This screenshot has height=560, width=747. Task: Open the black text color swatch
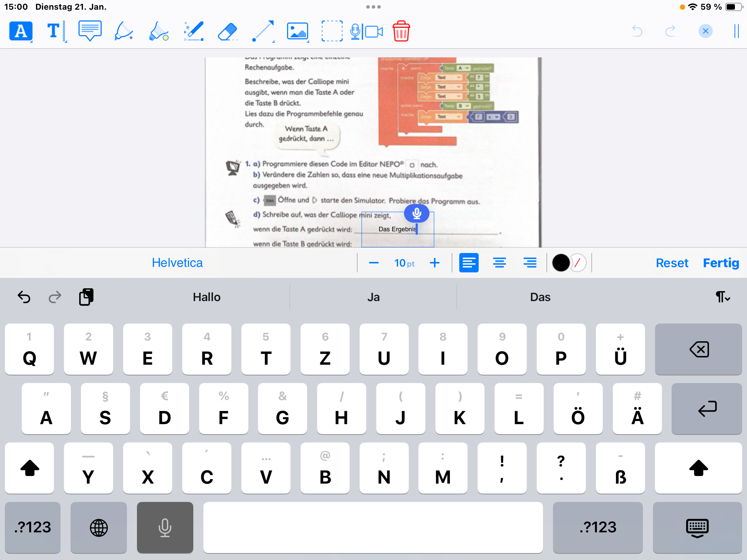pyautogui.click(x=561, y=263)
